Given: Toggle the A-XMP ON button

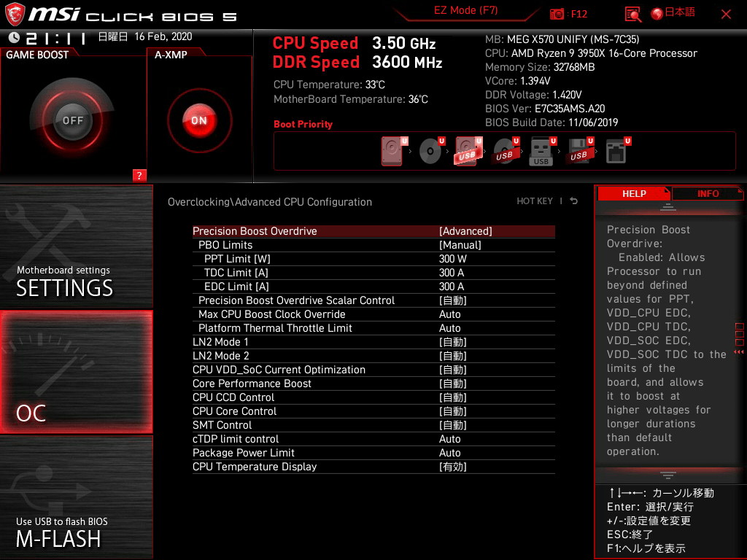Looking at the screenshot, I should coord(199,120).
